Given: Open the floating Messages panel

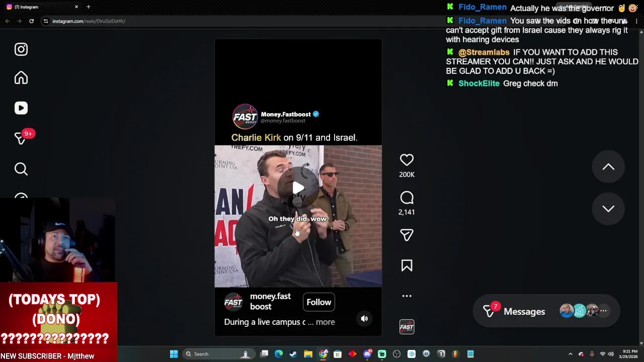Looking at the screenshot, I should (x=546, y=311).
